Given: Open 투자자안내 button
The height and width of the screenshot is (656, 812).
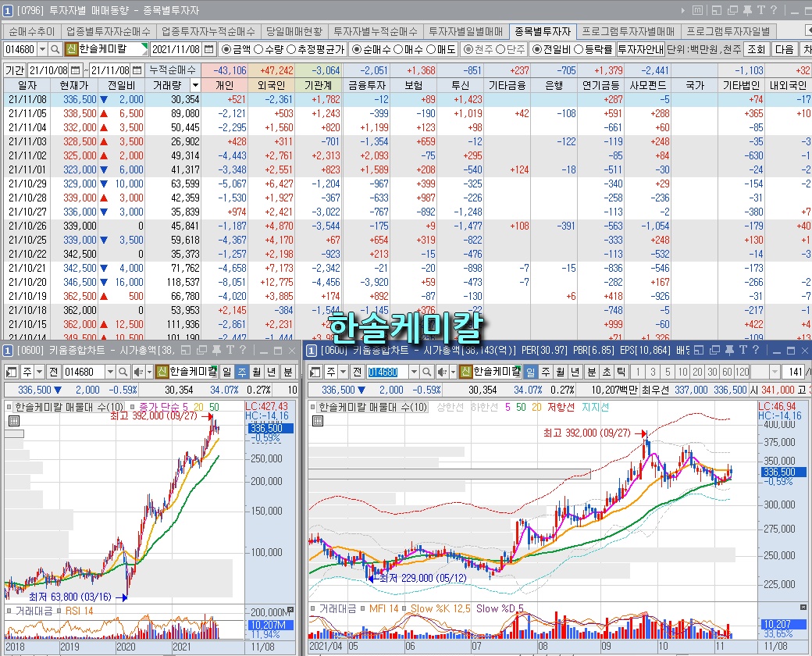Looking at the screenshot, I should (x=640, y=50).
